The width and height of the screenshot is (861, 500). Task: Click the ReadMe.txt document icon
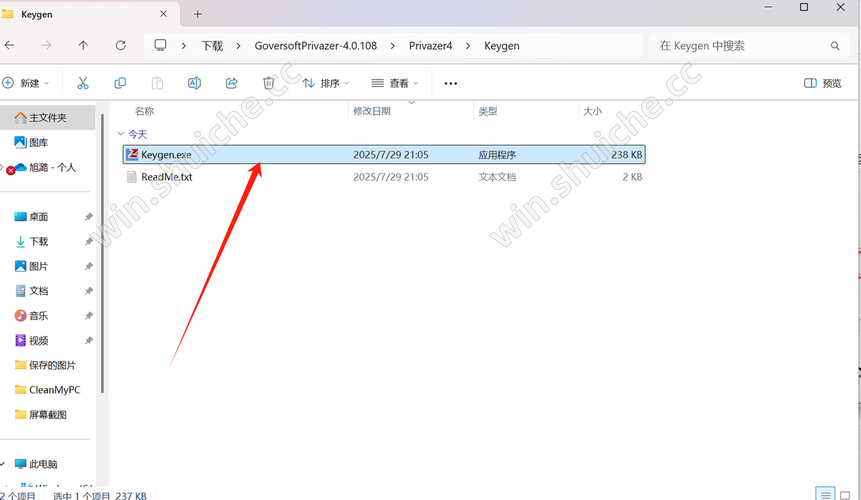[x=132, y=177]
